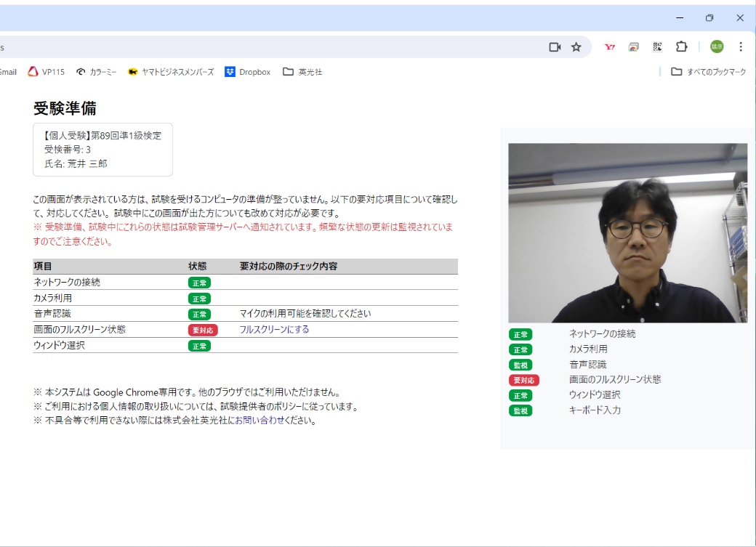Click the 氏名: 荒井 三郎 text
This screenshot has height=547, width=756.
tap(76, 163)
